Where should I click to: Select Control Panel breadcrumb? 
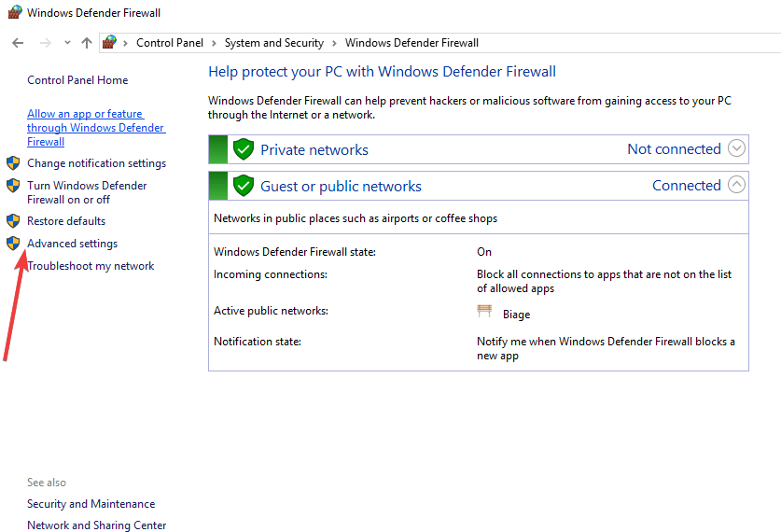click(x=170, y=43)
